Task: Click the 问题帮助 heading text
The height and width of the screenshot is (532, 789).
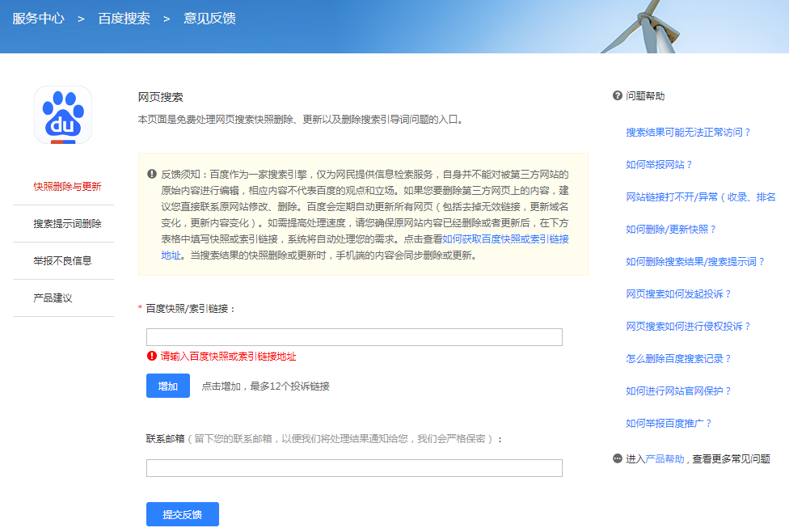Action: click(645, 95)
